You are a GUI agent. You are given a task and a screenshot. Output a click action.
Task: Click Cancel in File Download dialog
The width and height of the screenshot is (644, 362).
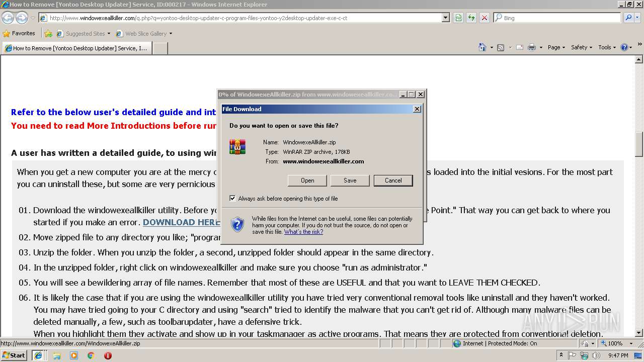pyautogui.click(x=393, y=180)
